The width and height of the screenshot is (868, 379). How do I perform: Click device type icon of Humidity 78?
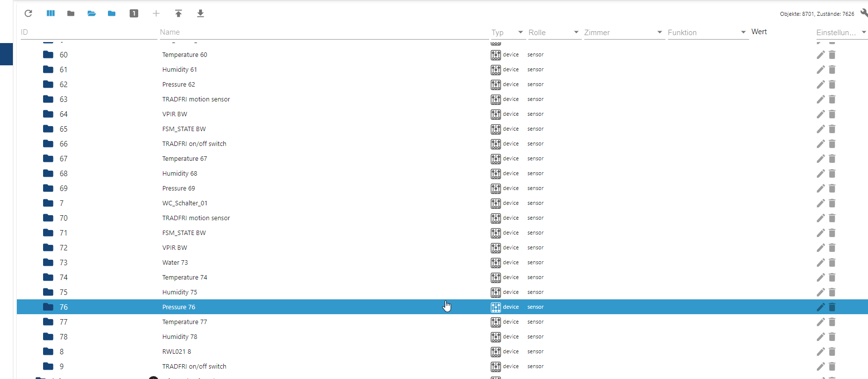[x=496, y=336]
